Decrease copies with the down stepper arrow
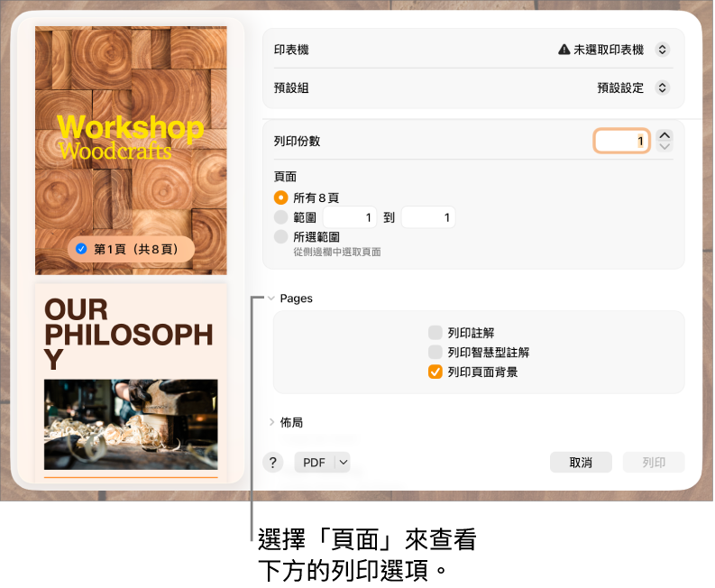The width and height of the screenshot is (715, 588). [665, 146]
